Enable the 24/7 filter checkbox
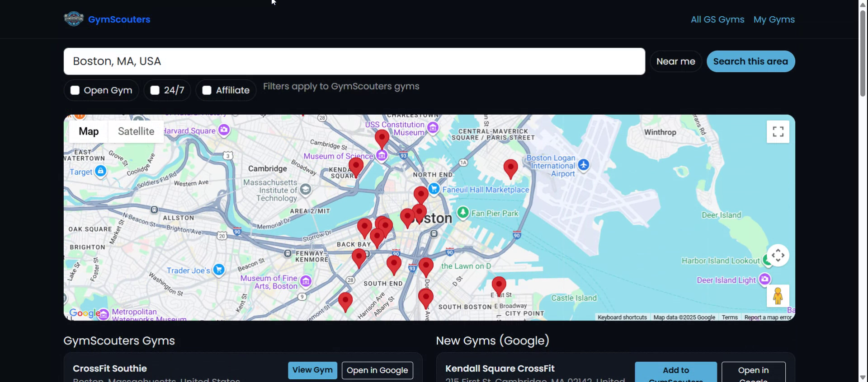Image resolution: width=868 pixels, height=382 pixels. 155,90
